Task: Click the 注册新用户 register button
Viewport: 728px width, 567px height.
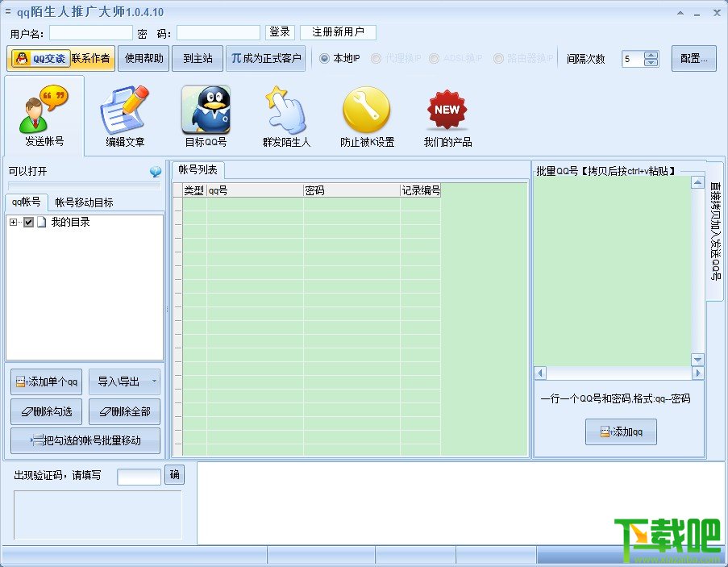Action: click(338, 32)
